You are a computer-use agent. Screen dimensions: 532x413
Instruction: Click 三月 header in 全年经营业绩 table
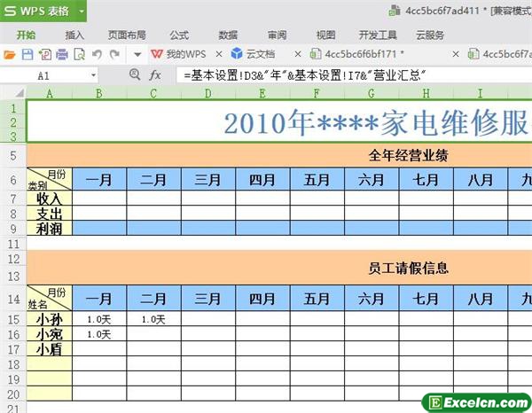[x=208, y=179]
